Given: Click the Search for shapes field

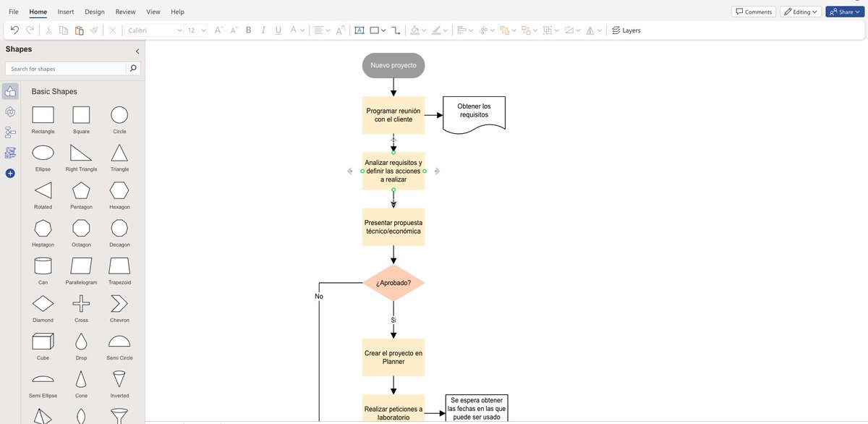Looking at the screenshot, I should pyautogui.click(x=65, y=67).
